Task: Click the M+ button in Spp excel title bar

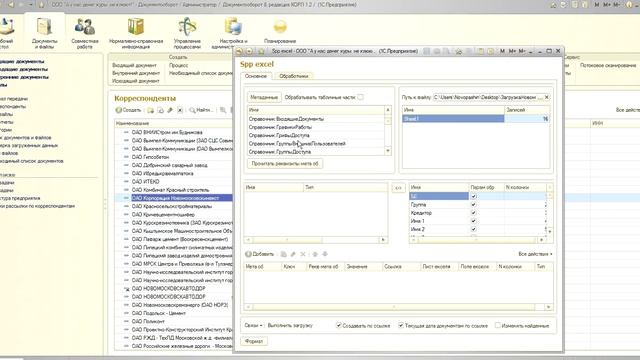Action: click(512, 51)
